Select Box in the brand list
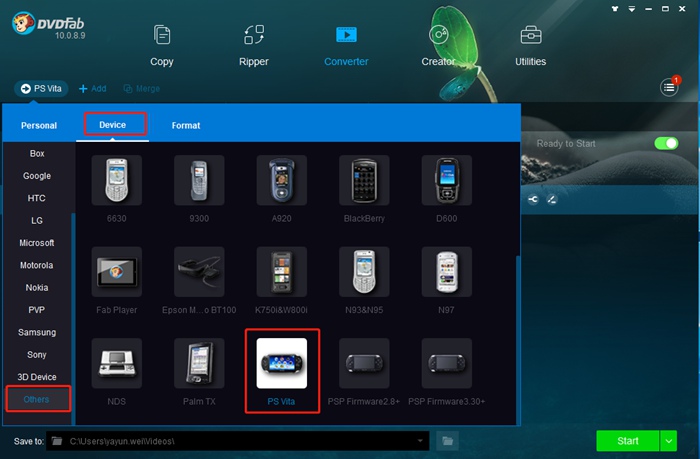 coord(37,154)
